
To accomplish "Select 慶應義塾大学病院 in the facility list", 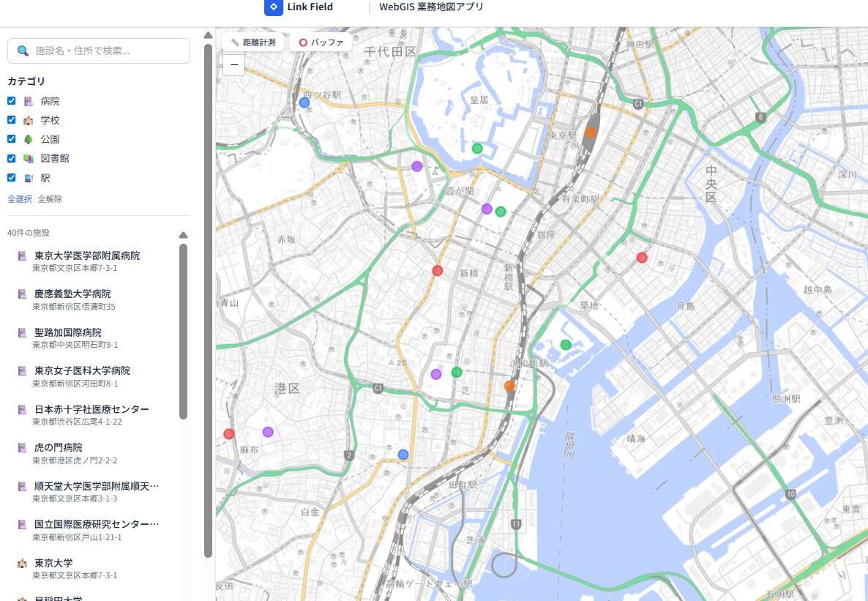I will coord(94,299).
